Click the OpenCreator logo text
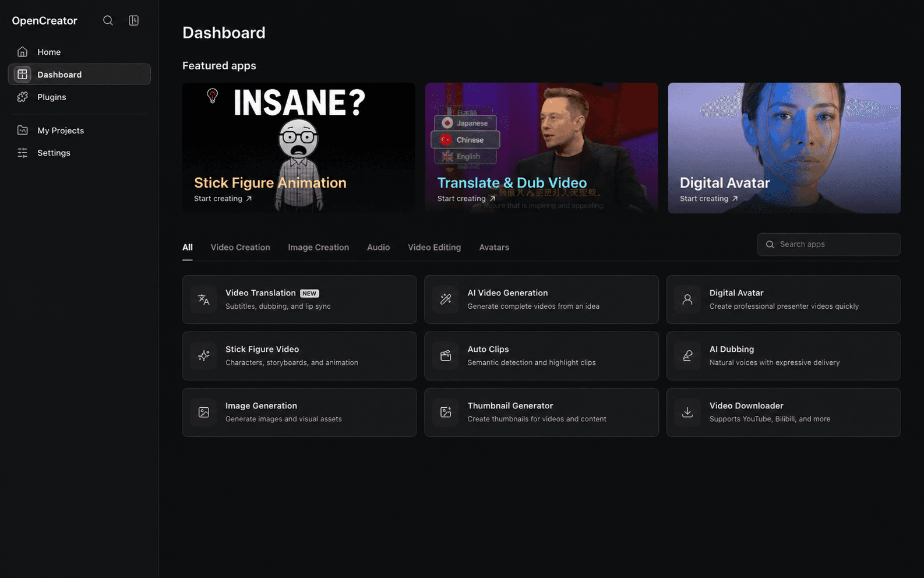The height and width of the screenshot is (578, 924). 45,21
